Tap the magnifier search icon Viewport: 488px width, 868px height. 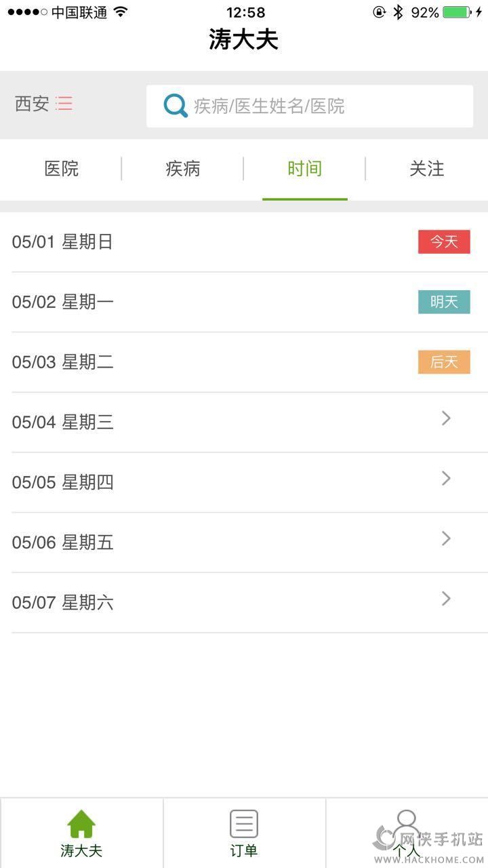[176, 106]
